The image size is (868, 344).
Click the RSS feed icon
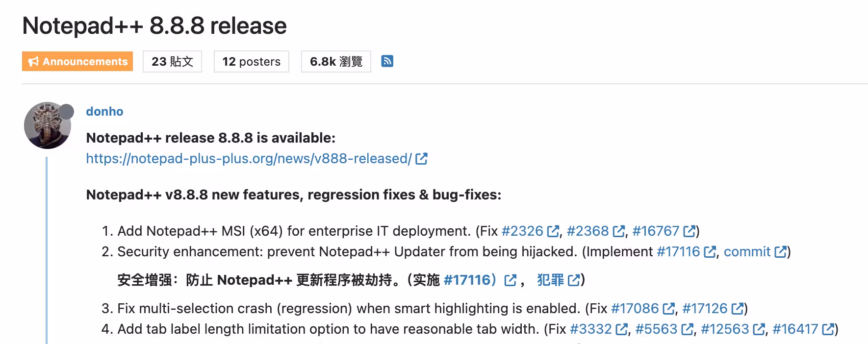[x=388, y=61]
